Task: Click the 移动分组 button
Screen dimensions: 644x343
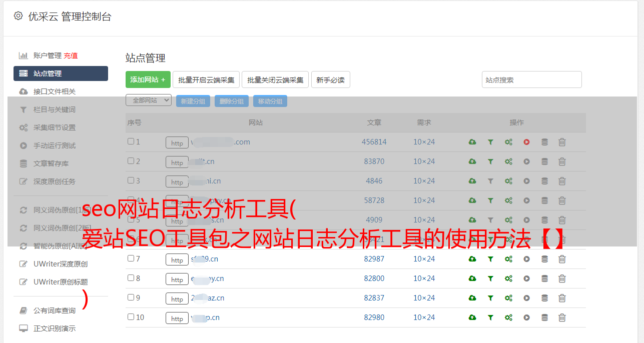Action: pyautogui.click(x=270, y=101)
